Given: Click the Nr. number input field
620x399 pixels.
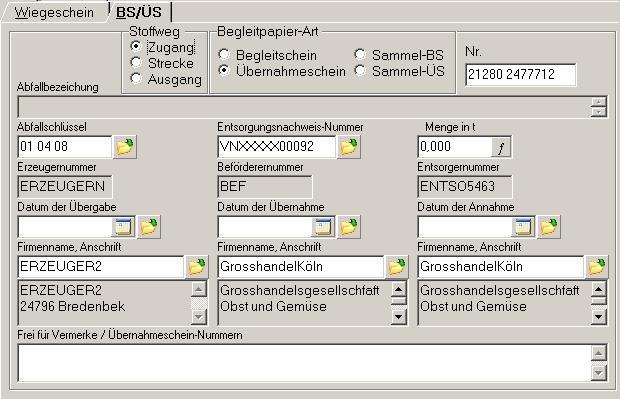Looking at the screenshot, I should click(520, 74).
